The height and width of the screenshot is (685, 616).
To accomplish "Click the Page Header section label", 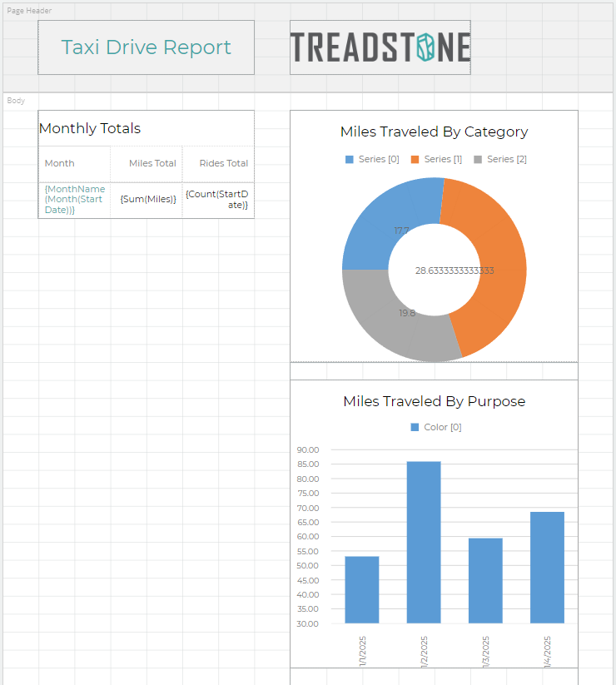I will point(29,11).
